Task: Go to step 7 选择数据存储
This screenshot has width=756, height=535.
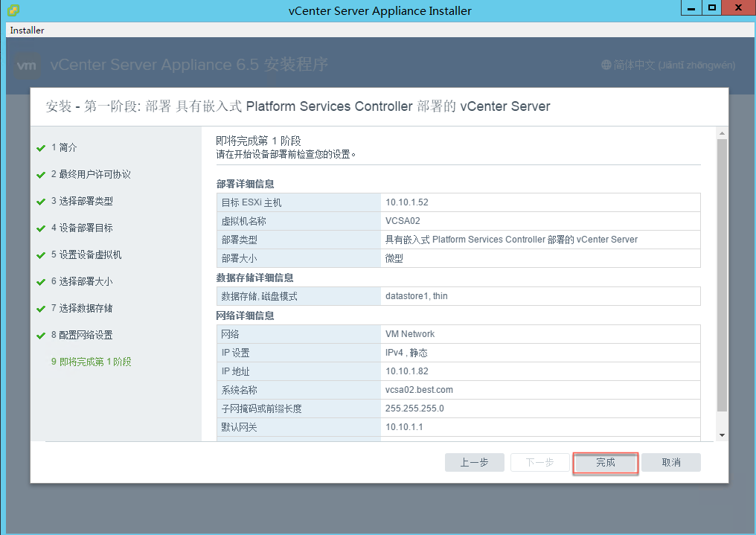Action: [82, 308]
